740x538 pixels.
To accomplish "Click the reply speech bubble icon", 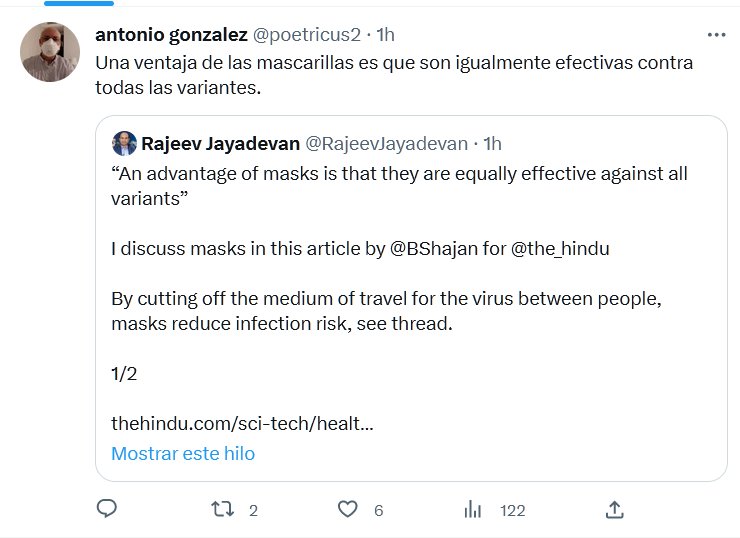I will click(x=107, y=510).
